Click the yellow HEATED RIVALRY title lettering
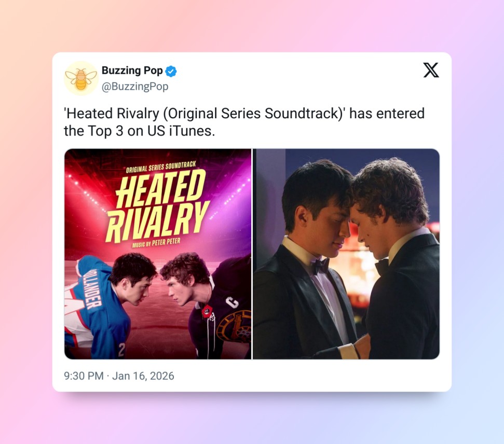This screenshot has width=504, height=444. pos(157,205)
